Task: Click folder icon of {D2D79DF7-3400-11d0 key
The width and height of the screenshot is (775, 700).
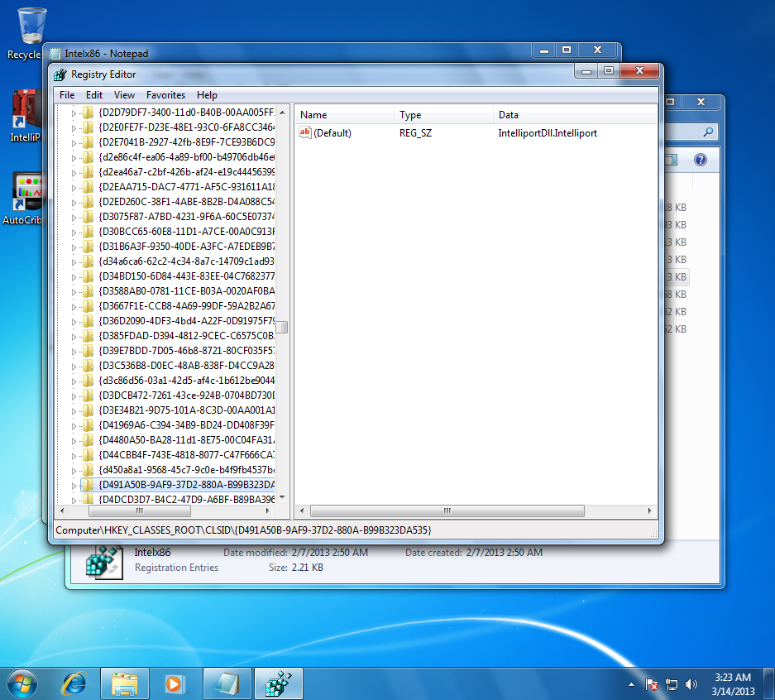Action: (88, 113)
